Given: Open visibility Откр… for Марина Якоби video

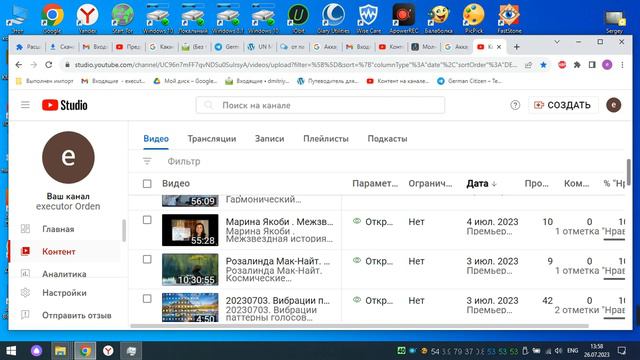Looking at the screenshot, I should pyautogui.click(x=373, y=222).
